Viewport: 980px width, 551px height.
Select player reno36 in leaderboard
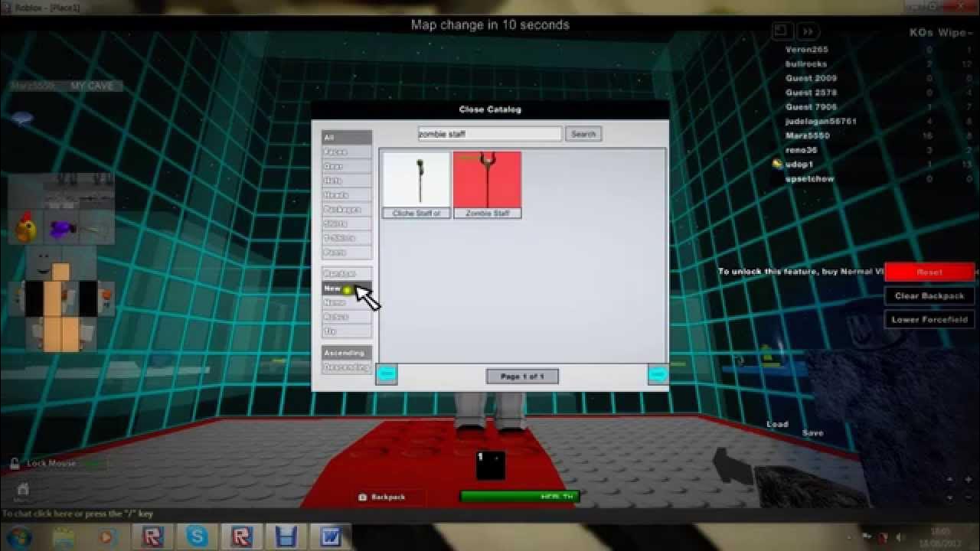(x=801, y=151)
